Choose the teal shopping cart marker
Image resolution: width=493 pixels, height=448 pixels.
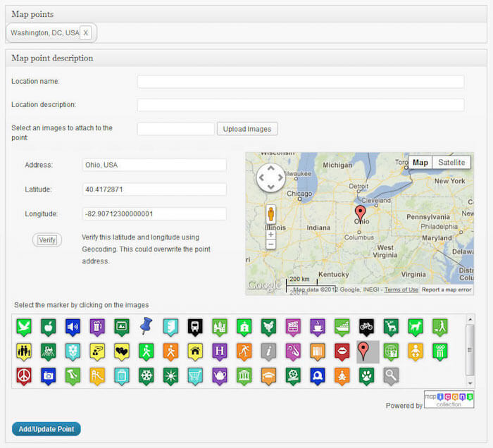195,376
